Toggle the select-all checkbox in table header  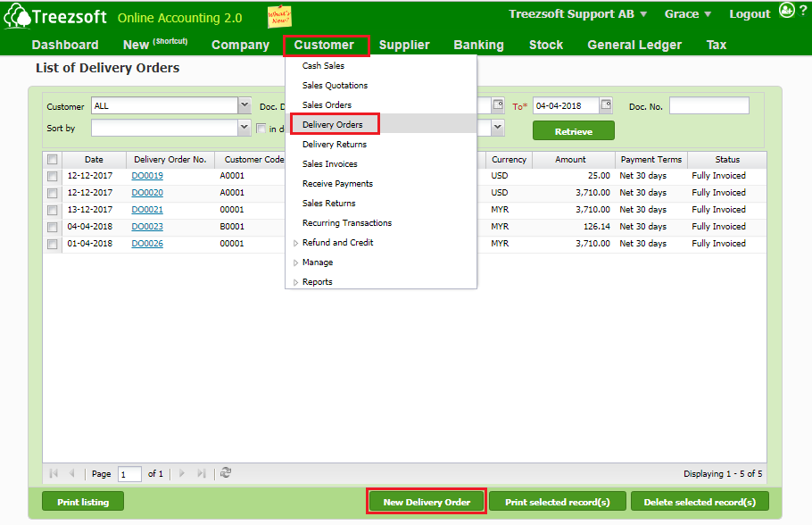53,159
